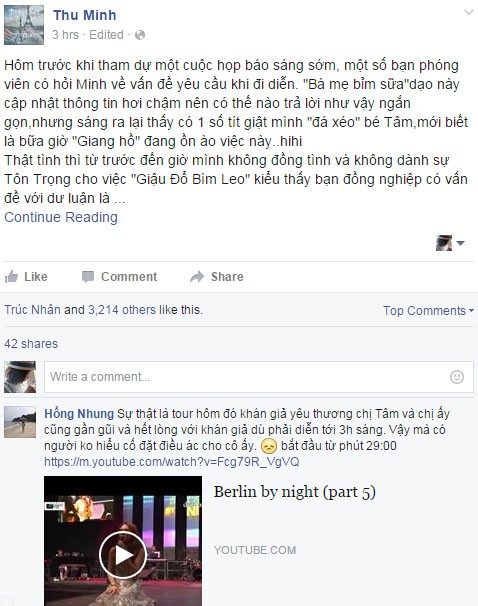
Task: Open the Thu Minh profile name link
Action: click(85, 15)
